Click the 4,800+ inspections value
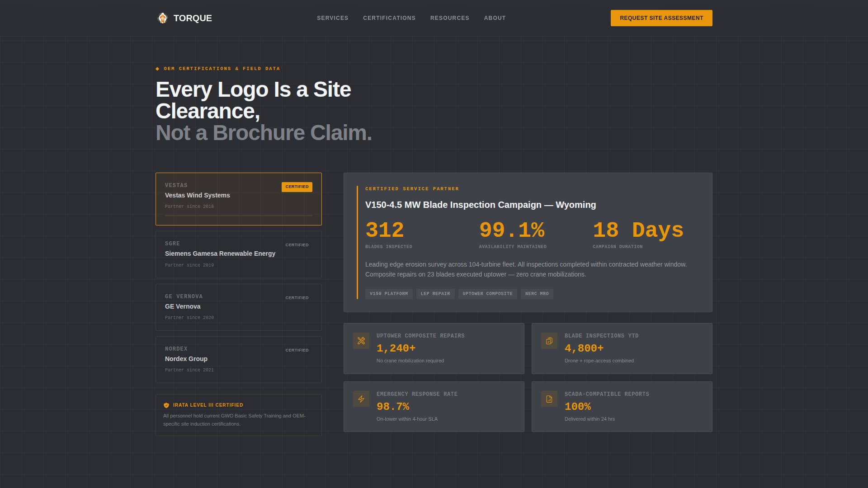This screenshot has width=868, height=488. click(584, 348)
